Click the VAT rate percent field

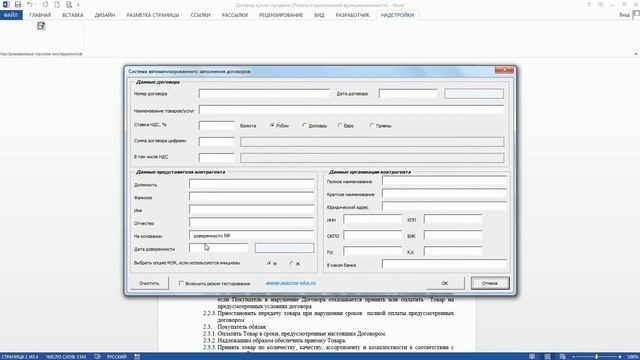[217, 125]
